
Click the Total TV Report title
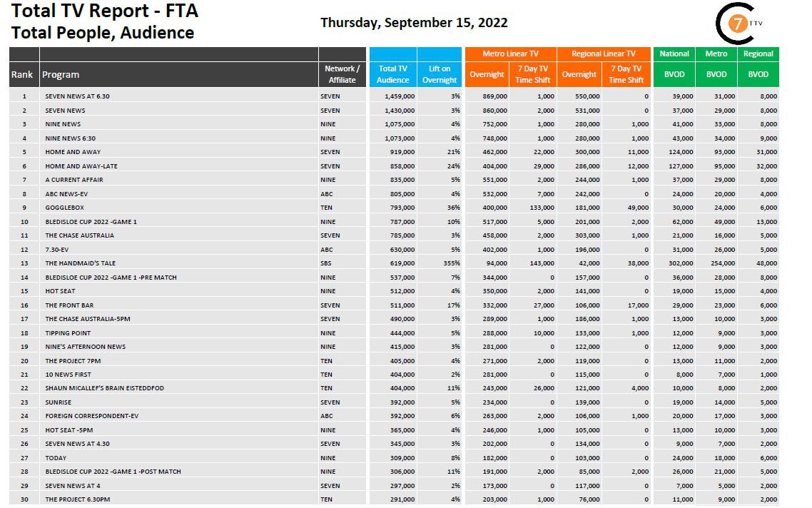[x=105, y=11]
